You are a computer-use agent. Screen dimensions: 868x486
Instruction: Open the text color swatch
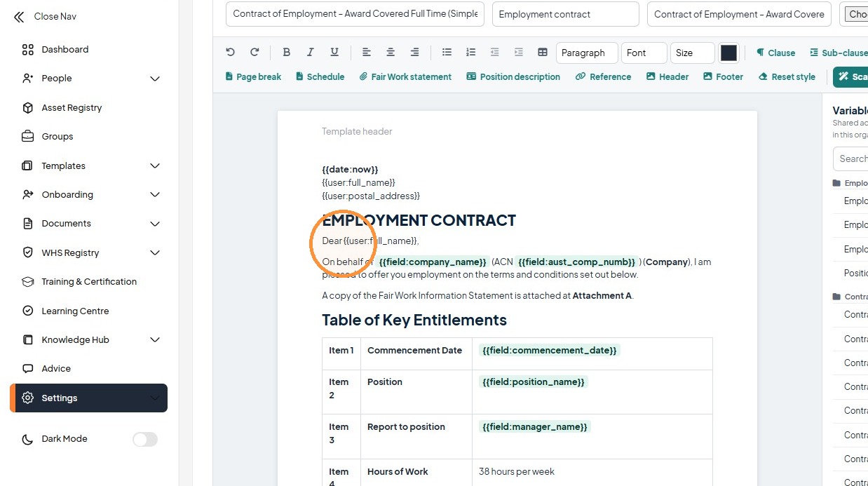729,53
